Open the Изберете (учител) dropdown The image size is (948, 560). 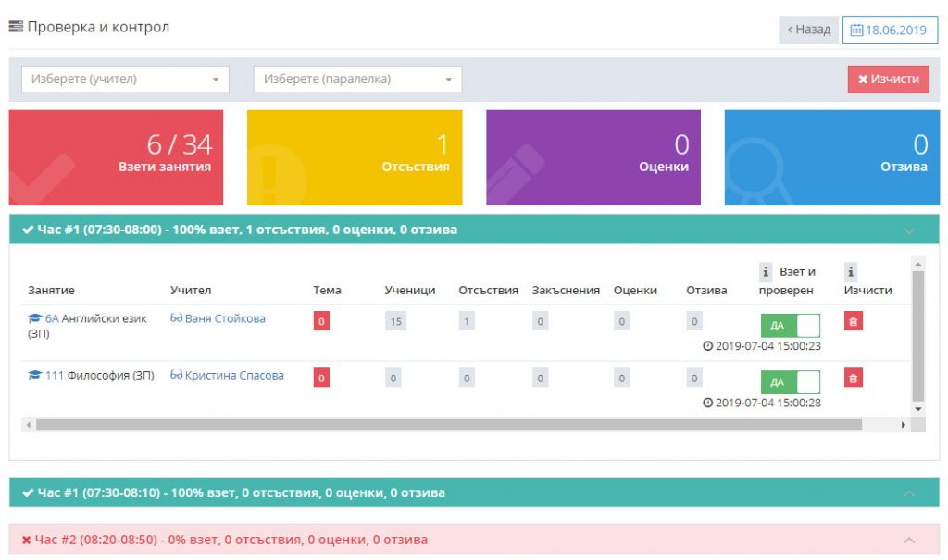point(125,80)
